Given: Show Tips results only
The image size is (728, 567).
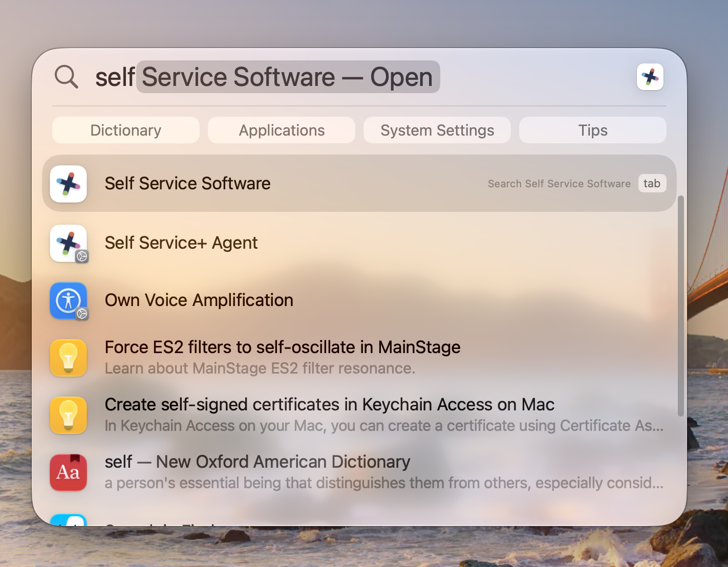Looking at the screenshot, I should [593, 130].
